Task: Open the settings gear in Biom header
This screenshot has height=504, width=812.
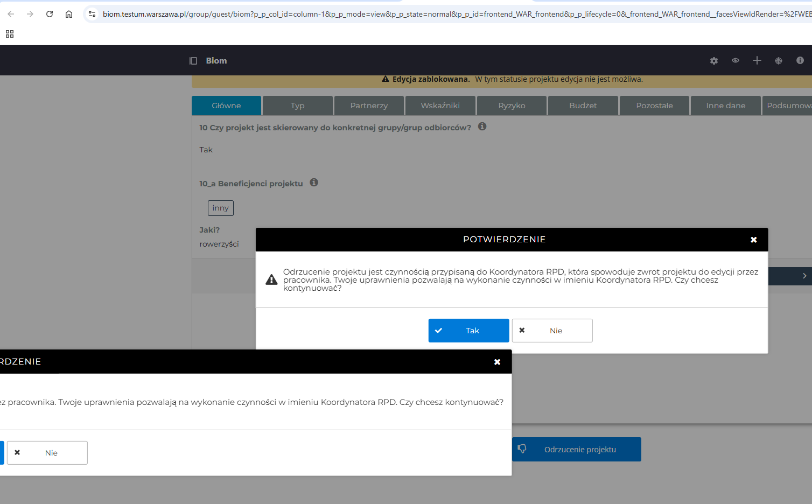Action: coord(714,61)
